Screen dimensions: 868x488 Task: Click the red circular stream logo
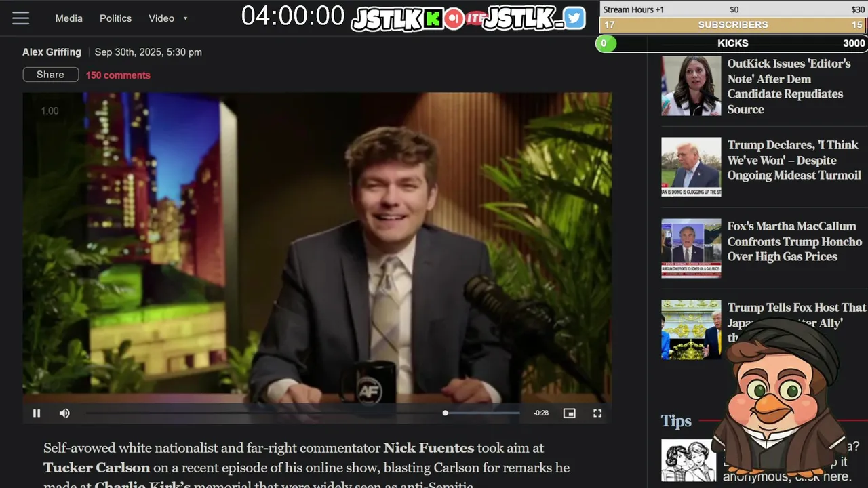point(454,19)
